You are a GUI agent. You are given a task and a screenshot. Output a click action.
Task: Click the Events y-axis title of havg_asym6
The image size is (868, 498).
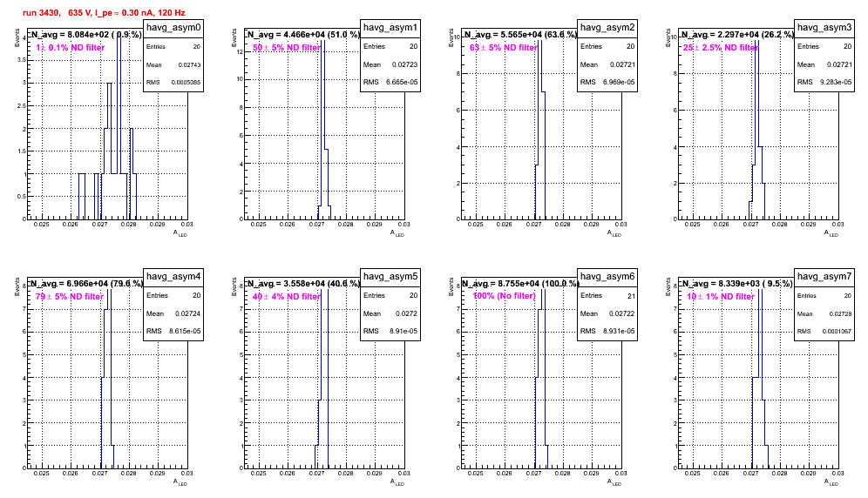pos(451,286)
